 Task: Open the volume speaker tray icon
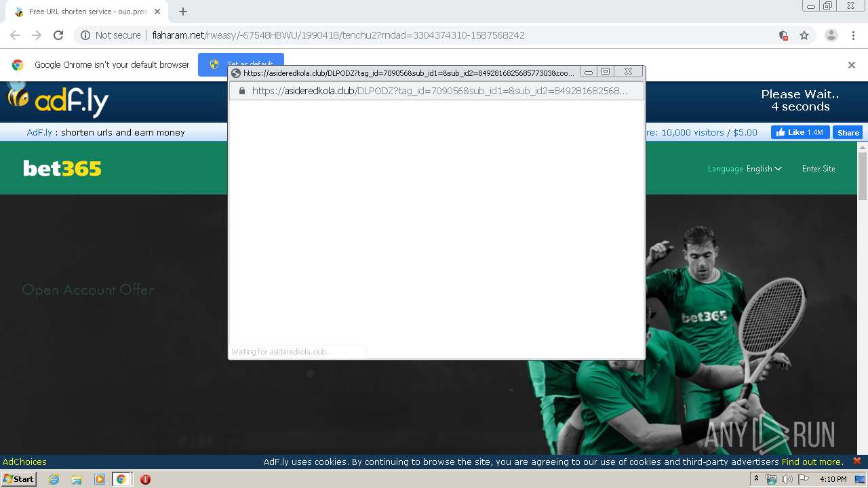pos(787,479)
